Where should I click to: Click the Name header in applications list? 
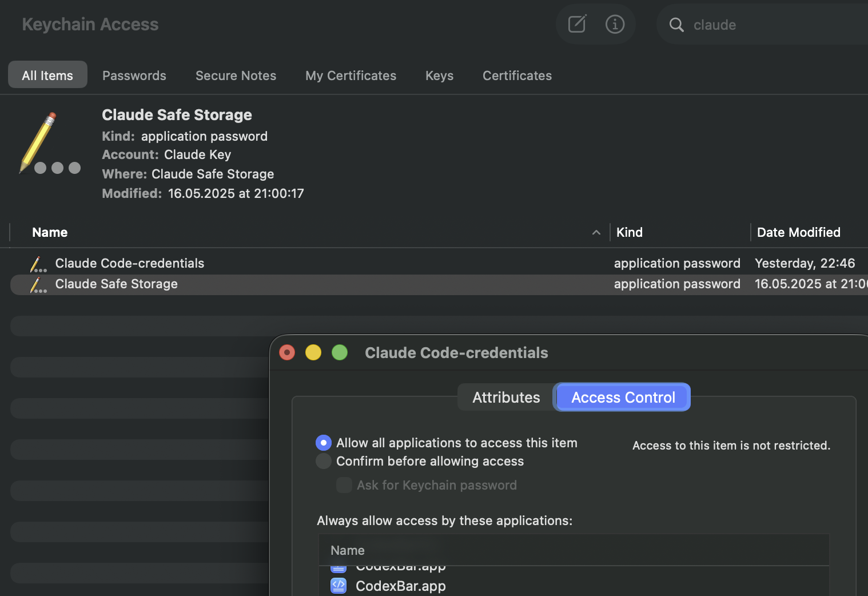point(348,550)
